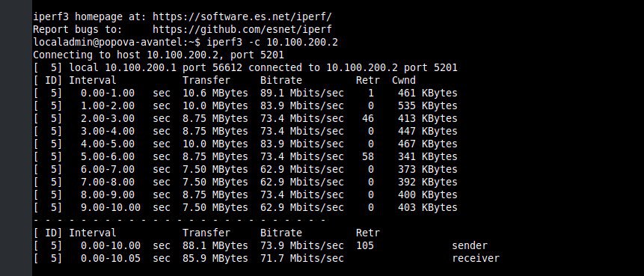Click the summary total 88.1 MBytes

[x=215, y=246]
